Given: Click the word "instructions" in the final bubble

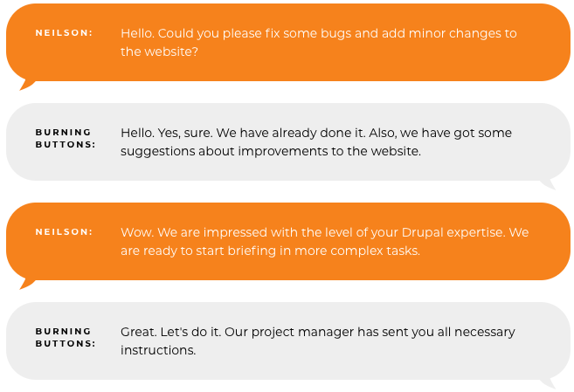Looking at the screenshot, I should coord(157,350).
